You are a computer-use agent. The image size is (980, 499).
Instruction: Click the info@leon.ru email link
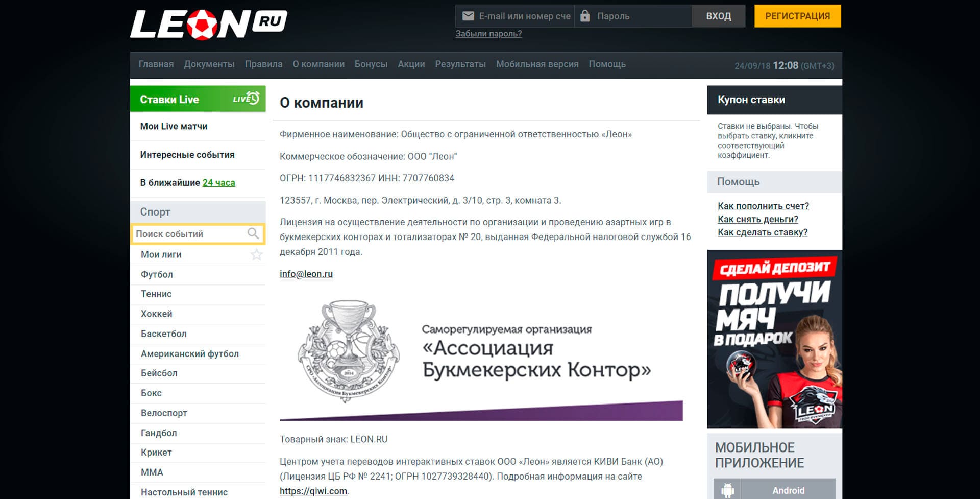point(306,274)
